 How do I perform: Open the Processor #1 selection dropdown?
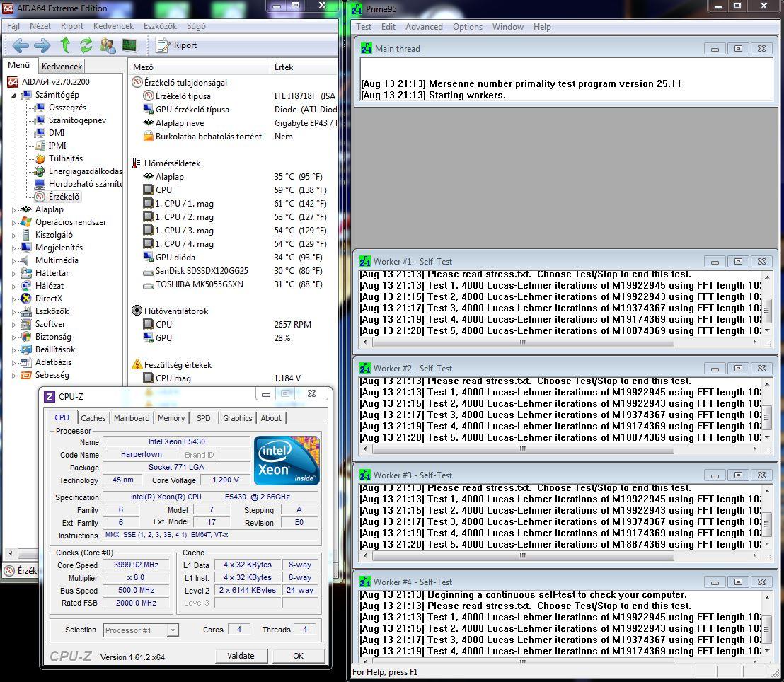pos(173,630)
